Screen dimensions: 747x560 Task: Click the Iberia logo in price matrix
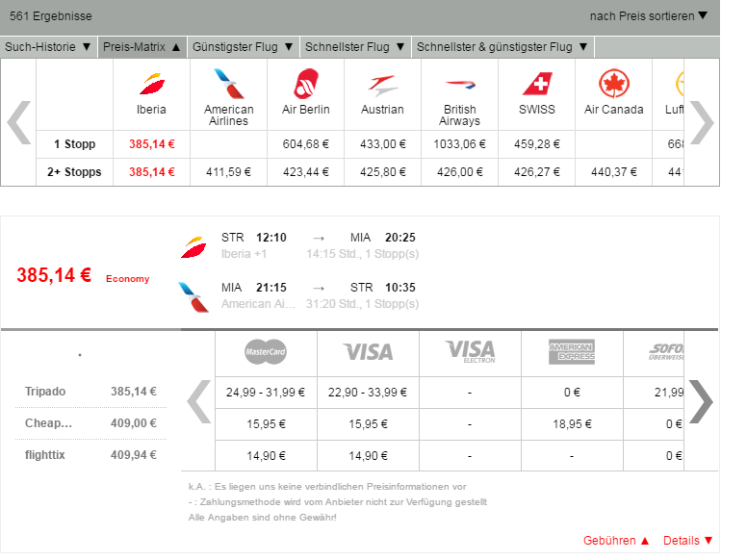(152, 84)
